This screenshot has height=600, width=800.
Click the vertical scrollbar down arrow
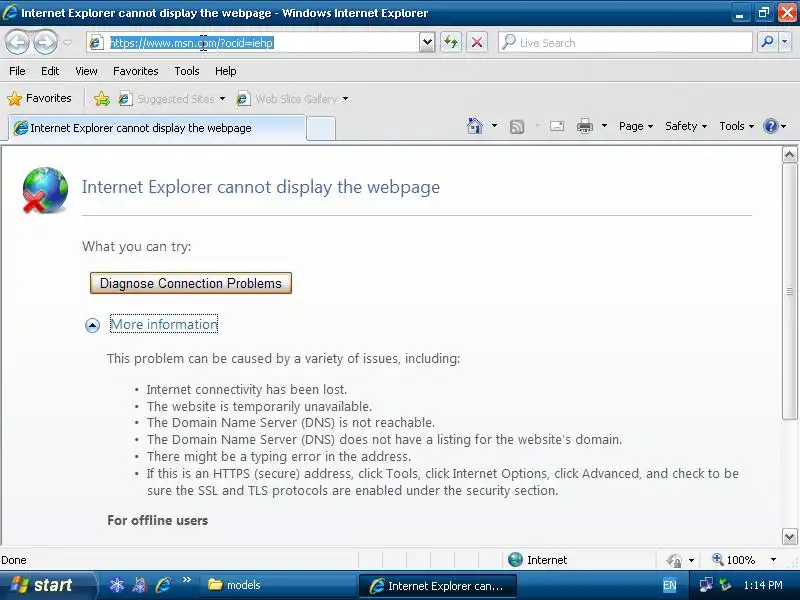(789, 536)
